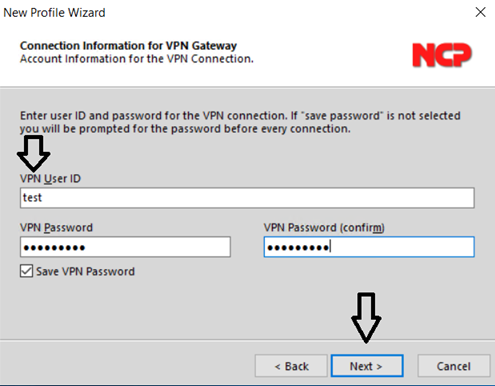Click the 'Save VPN Password' label text
The width and height of the screenshot is (495, 386).
pos(85,271)
